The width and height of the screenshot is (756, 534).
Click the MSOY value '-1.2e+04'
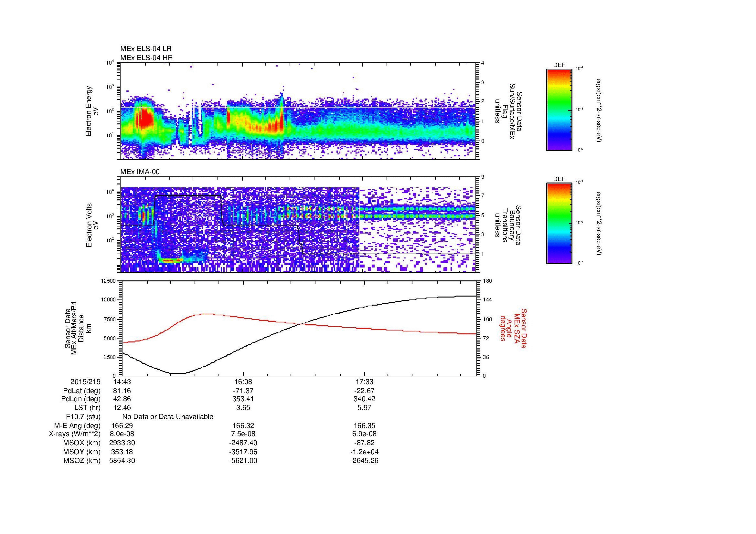click(x=365, y=452)
